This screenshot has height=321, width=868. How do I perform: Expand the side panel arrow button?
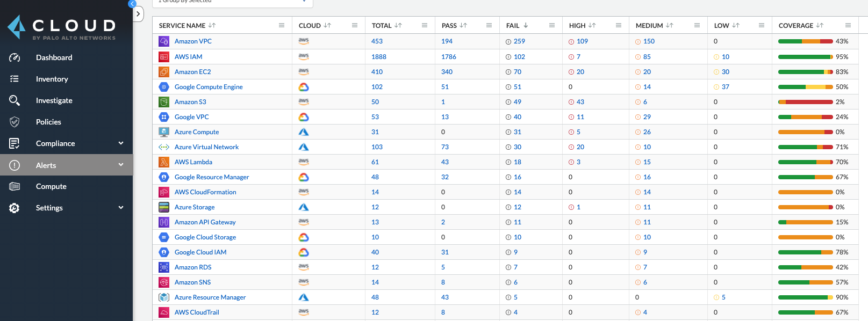click(138, 14)
